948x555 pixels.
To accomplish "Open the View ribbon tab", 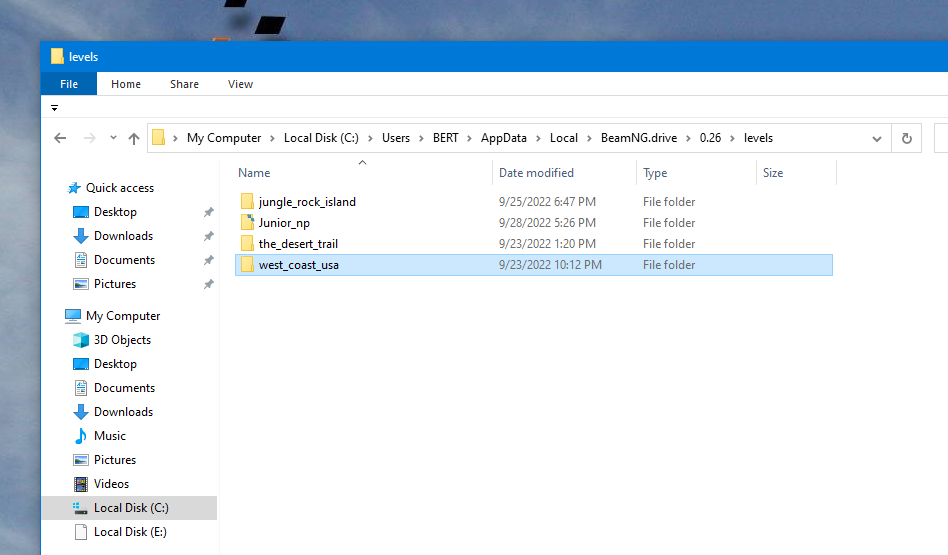I will pos(240,84).
